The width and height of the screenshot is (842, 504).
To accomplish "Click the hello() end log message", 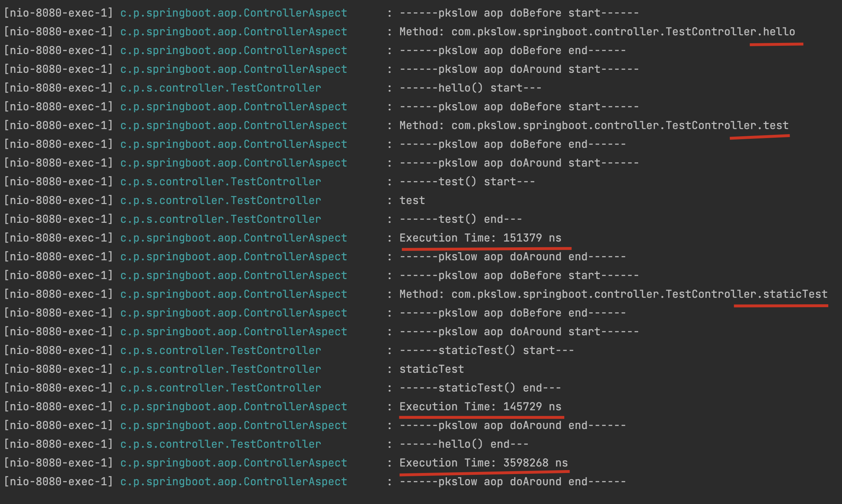I will point(464,444).
